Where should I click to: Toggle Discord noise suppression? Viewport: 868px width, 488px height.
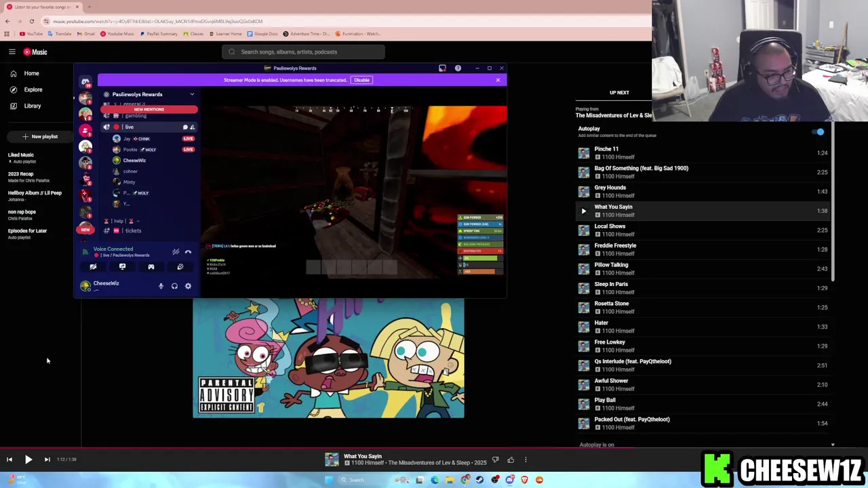(176, 252)
